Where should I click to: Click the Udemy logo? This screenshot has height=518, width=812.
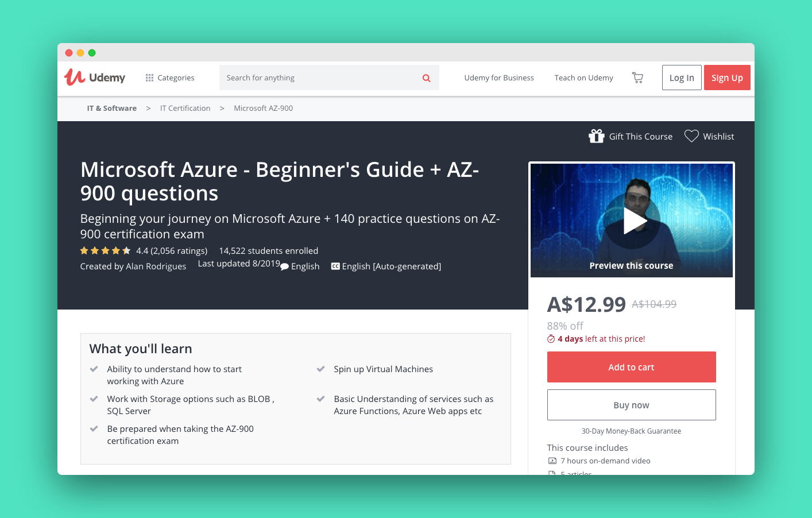pyautogui.click(x=95, y=78)
